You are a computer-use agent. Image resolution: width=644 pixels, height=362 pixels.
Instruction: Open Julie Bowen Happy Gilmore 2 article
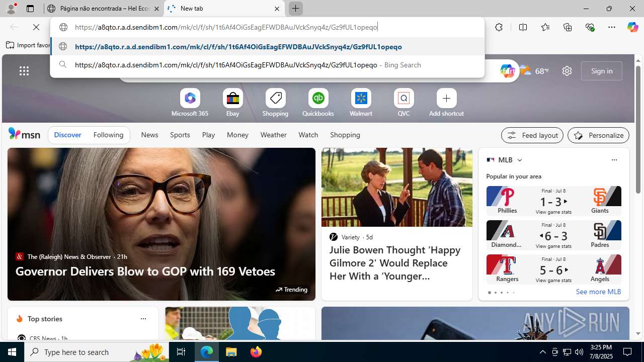click(395, 263)
